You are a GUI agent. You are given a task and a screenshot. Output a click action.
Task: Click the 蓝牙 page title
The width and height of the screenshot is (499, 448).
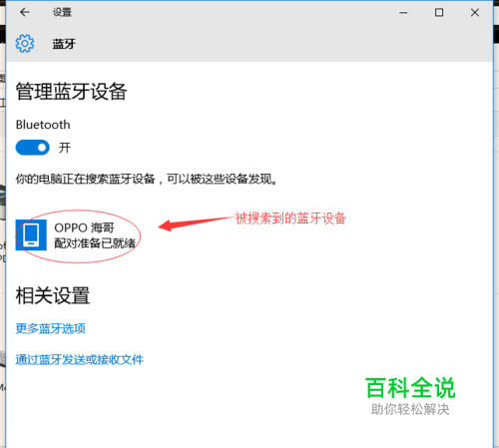64,44
